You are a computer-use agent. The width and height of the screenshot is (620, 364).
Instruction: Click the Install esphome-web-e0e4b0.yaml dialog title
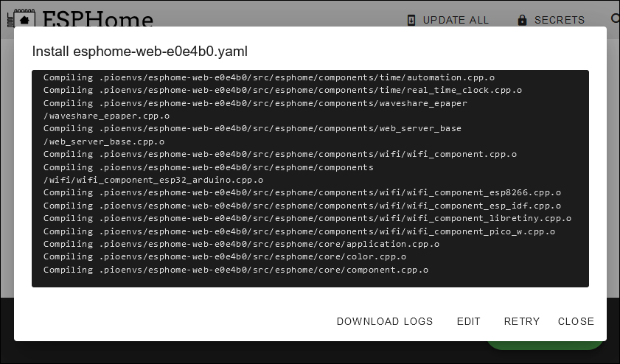[140, 52]
